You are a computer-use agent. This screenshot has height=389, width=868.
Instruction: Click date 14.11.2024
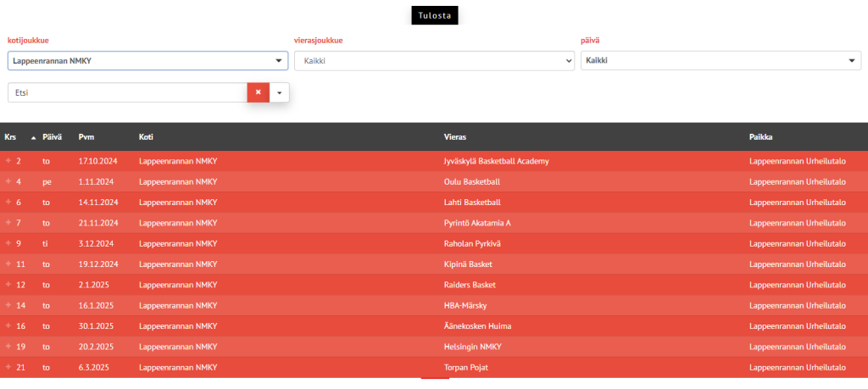[x=98, y=203]
